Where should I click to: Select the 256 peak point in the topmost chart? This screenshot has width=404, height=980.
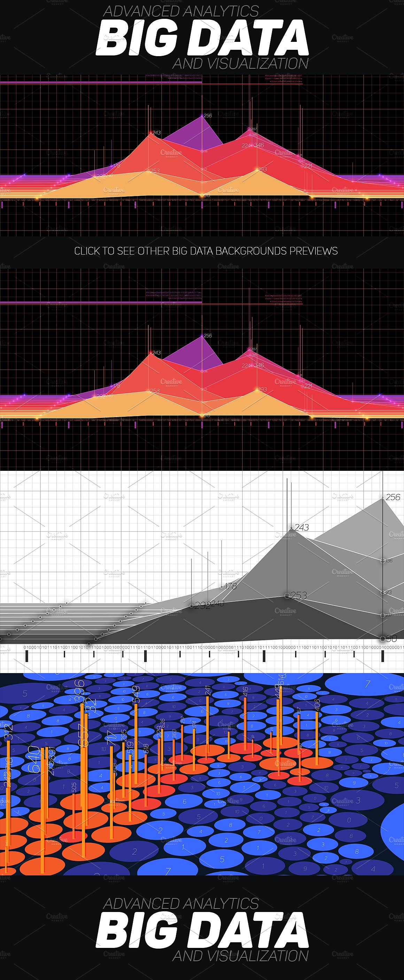pos(202,115)
